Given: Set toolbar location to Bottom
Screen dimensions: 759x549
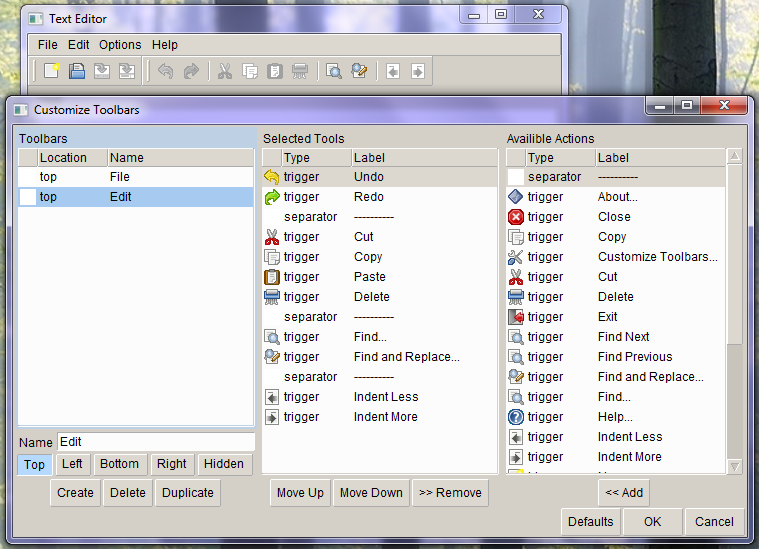Looking at the screenshot, I should 120,464.
